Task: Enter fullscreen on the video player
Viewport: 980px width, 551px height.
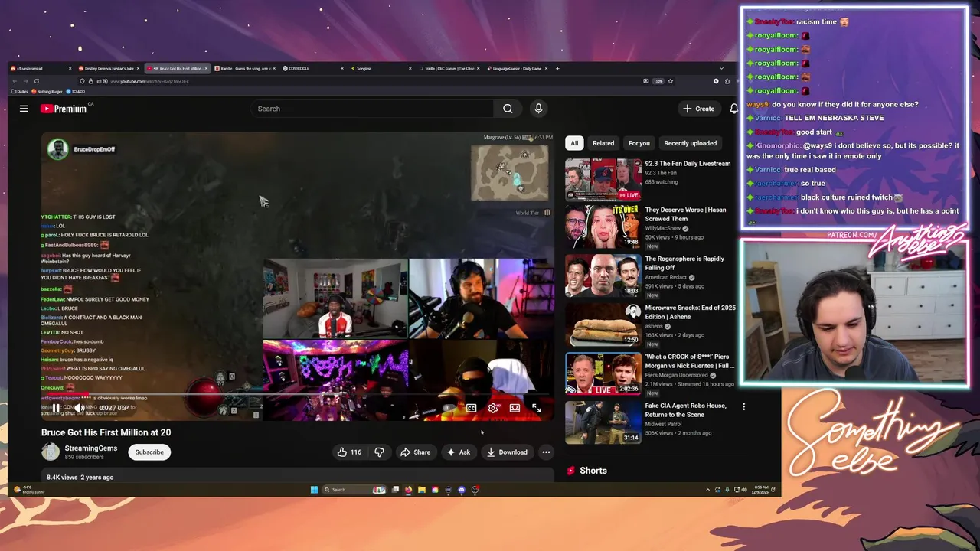Action: 536,408
